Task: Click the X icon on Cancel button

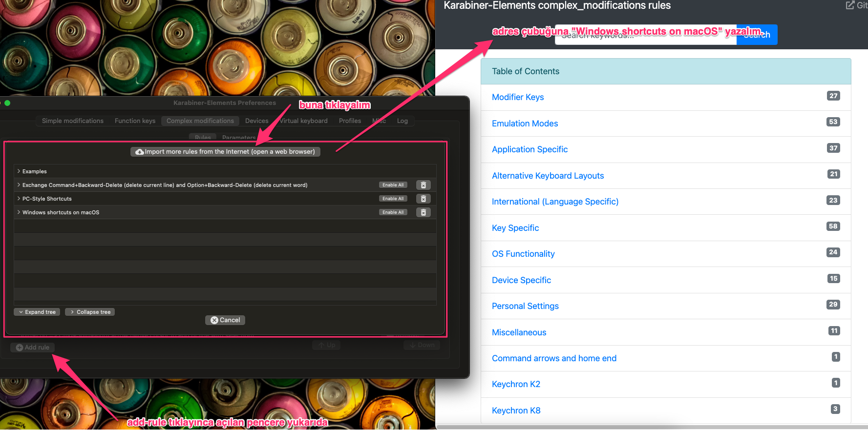Action: tap(214, 320)
